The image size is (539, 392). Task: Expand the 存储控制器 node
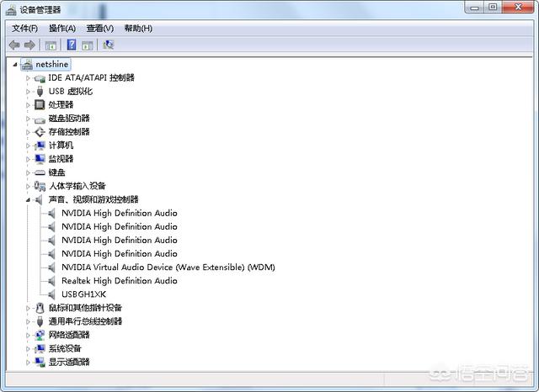point(28,132)
